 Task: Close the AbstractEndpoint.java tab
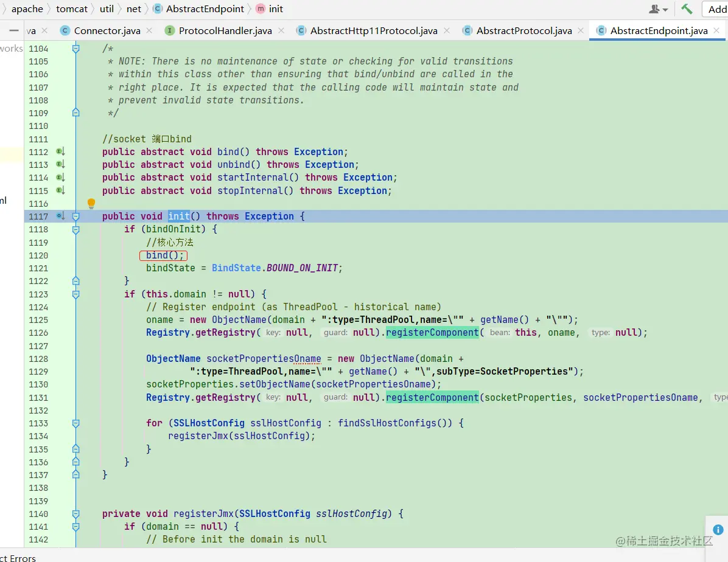(x=717, y=30)
